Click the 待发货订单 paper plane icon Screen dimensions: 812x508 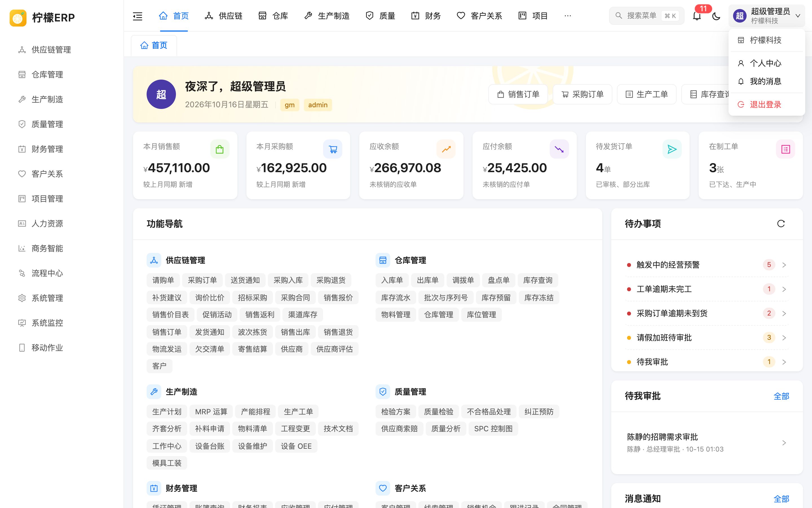pos(672,149)
